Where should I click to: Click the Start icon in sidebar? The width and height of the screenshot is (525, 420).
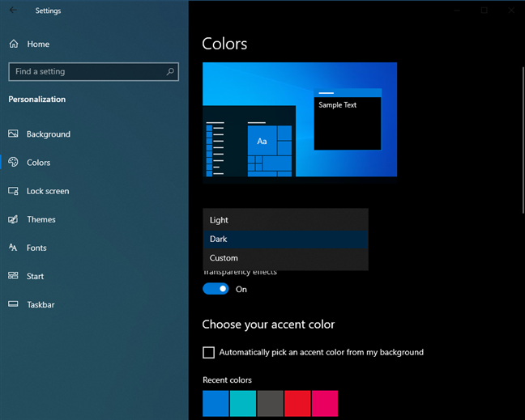click(13, 276)
